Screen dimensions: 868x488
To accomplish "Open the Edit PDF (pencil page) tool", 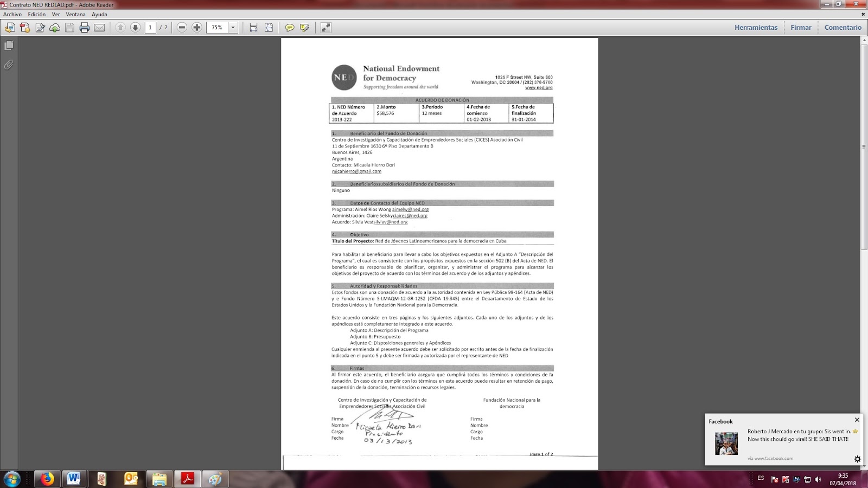I will pos(40,28).
